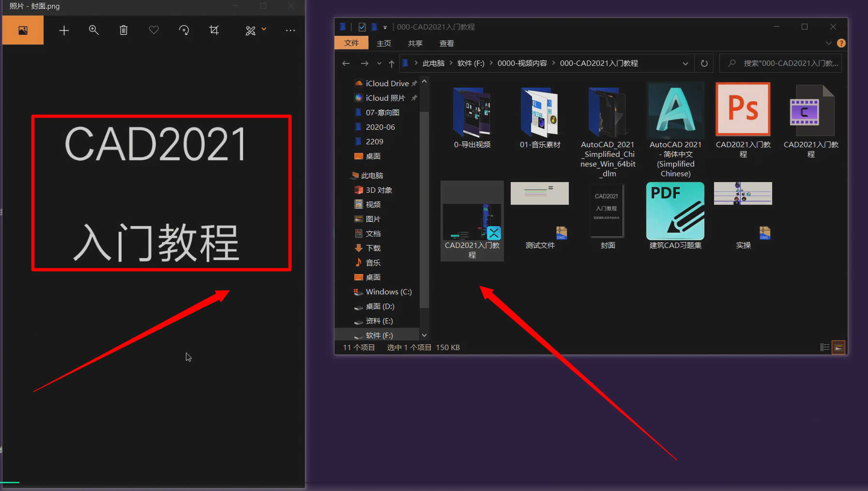Select the Photoshop file CAD2021入门教程
The image size is (868, 491).
coord(743,120)
